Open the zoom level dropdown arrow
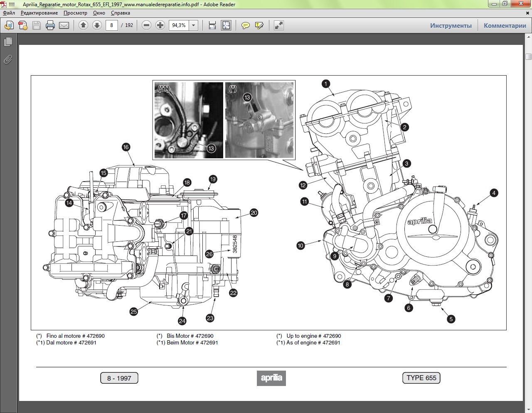Viewport: 532px width, 413px height. (x=193, y=25)
